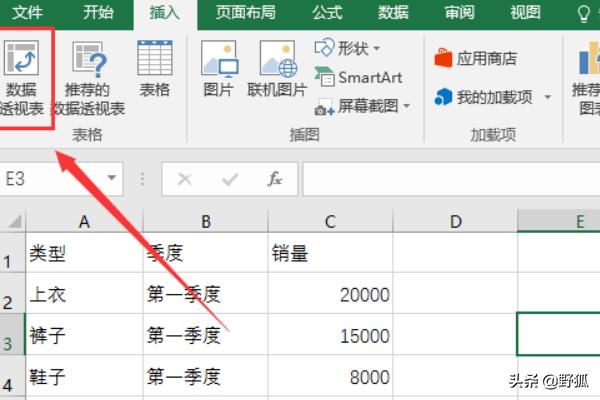Screen dimensions: 600x400
Task: Switch to Page Layout (页面布局) tab
Action: tap(245, 13)
